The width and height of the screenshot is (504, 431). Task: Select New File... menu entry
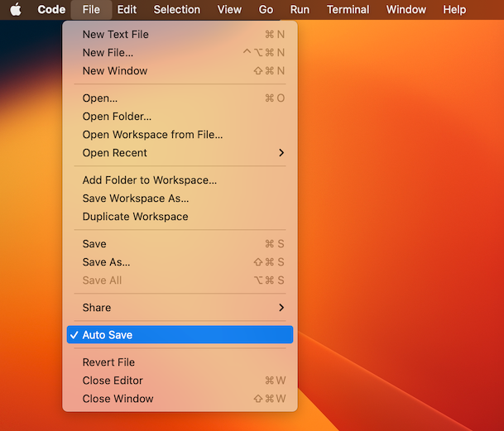(108, 53)
